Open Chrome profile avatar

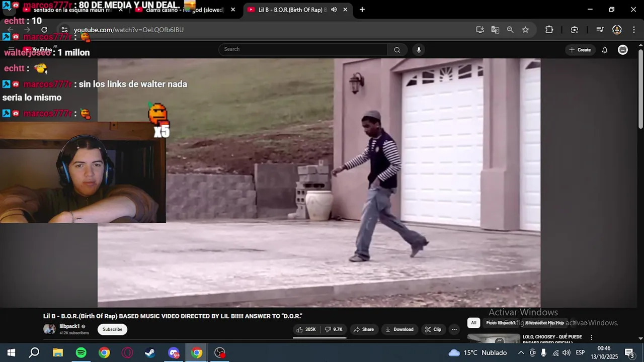[617, 30]
